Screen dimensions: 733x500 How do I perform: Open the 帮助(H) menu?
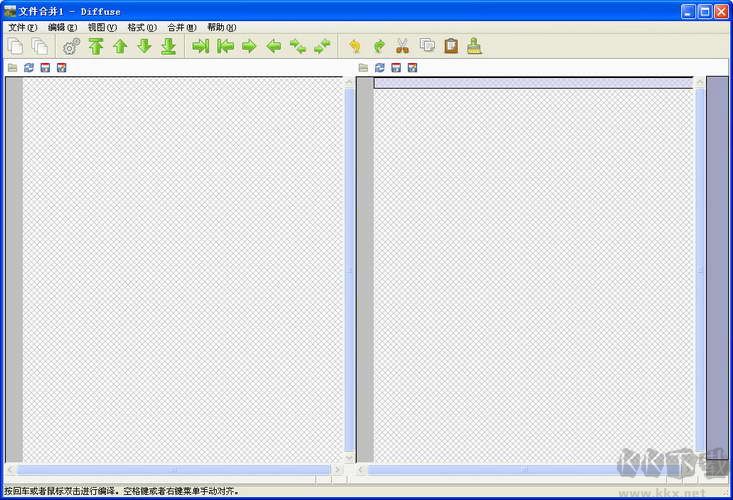click(222, 28)
